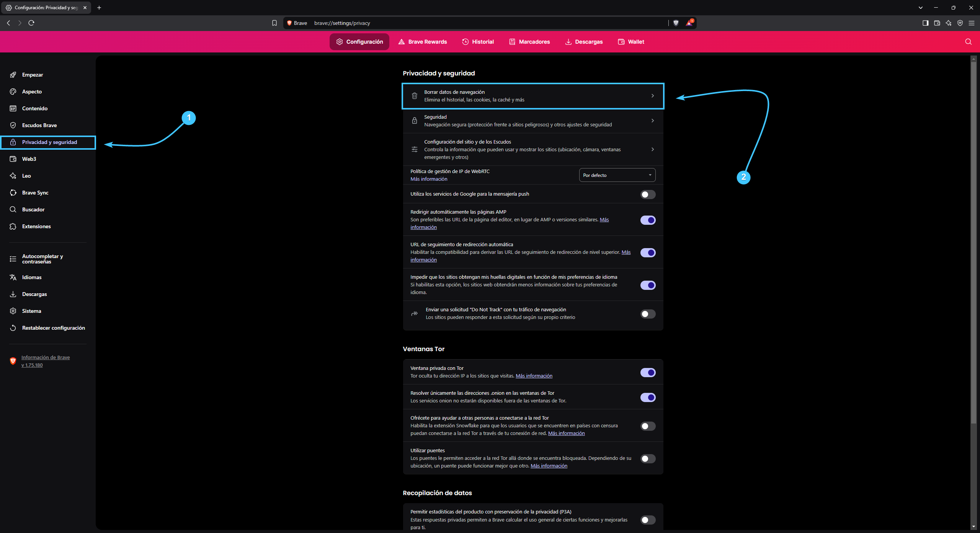
Task: Open the Wallet top tab
Action: [x=631, y=42]
